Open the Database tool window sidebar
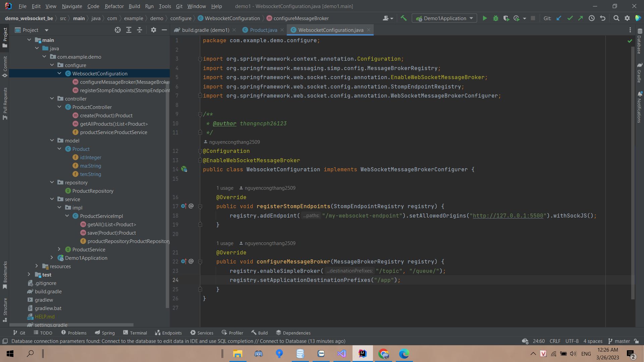This screenshot has height=362, width=644. coord(640,41)
